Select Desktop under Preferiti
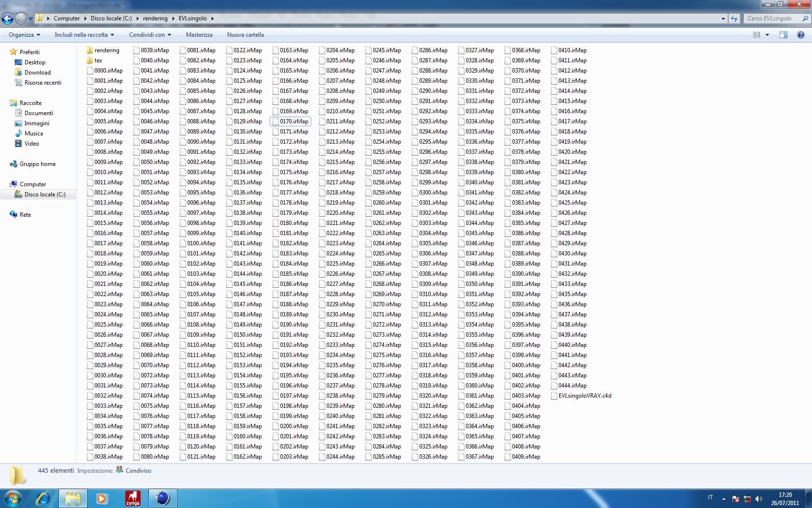This screenshot has width=812, height=508. tap(35, 62)
